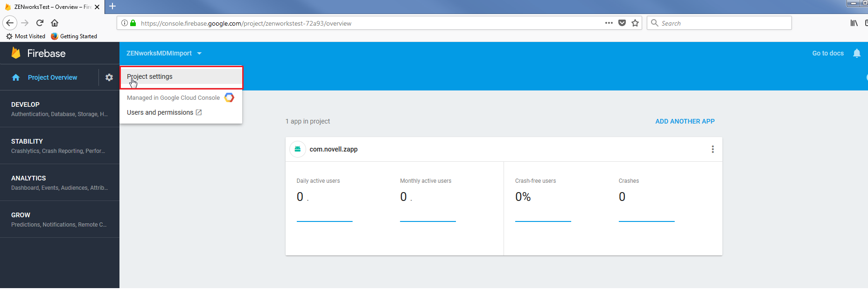
Task: Click the Android icon for com.novell.zapp
Action: [298, 149]
